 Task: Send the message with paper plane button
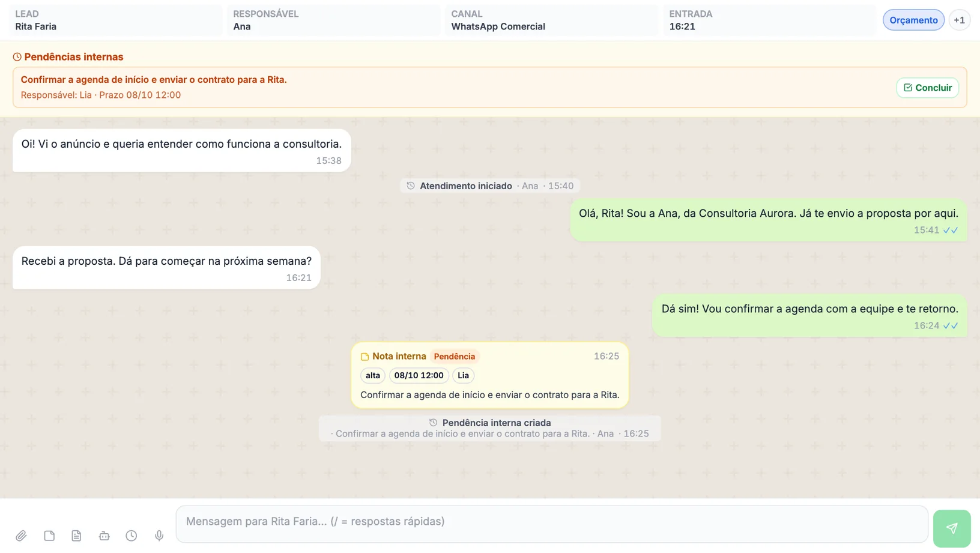(x=952, y=528)
